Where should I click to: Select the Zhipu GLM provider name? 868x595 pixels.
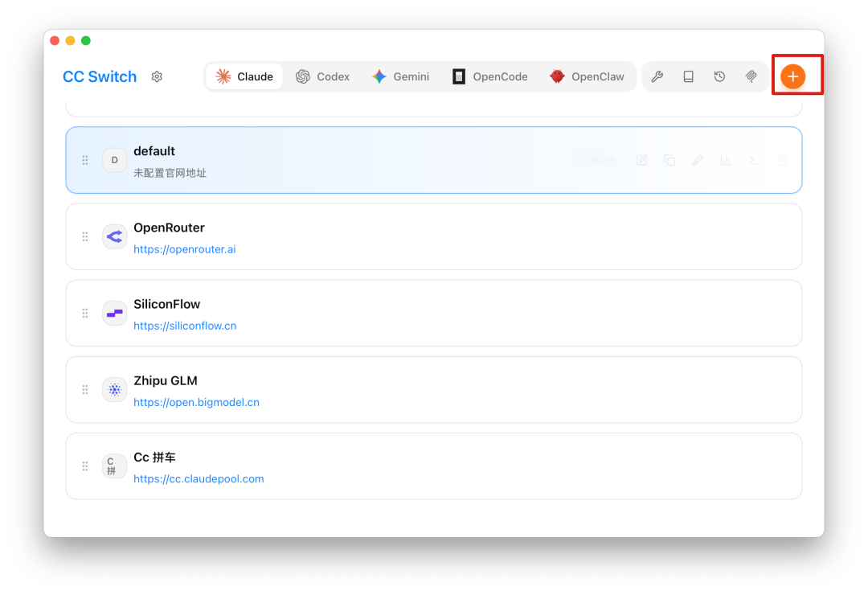[x=166, y=380]
